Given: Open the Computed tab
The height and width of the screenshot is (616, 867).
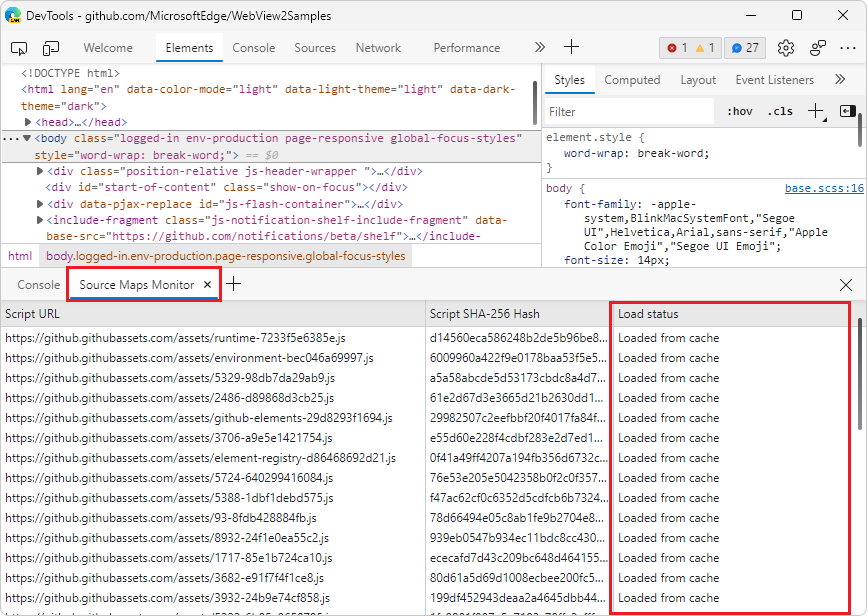Looking at the screenshot, I should (632, 80).
